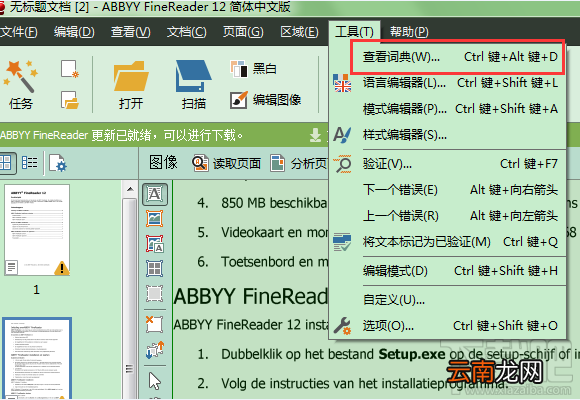Click the delete area tool
The image size is (580, 400).
pos(155,325)
